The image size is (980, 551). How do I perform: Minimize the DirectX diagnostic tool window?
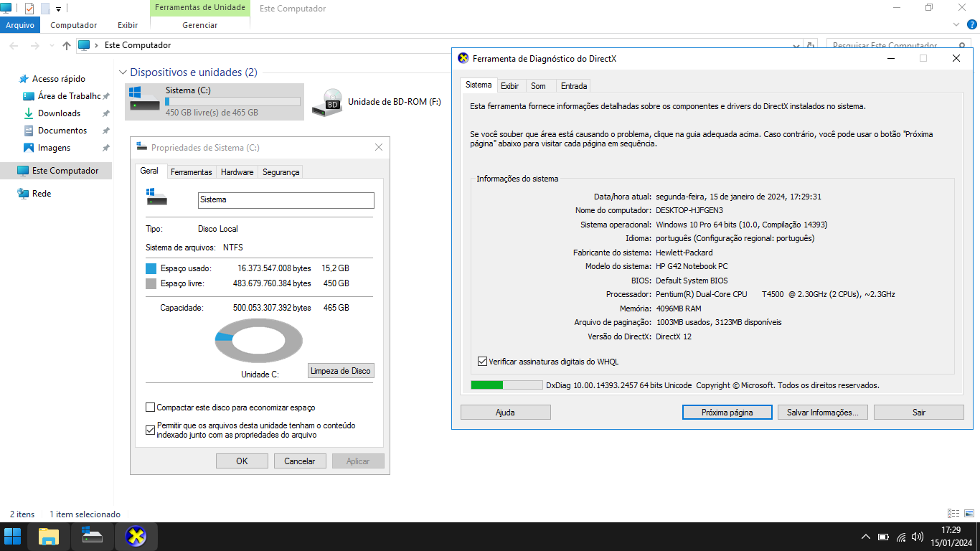[891, 59]
